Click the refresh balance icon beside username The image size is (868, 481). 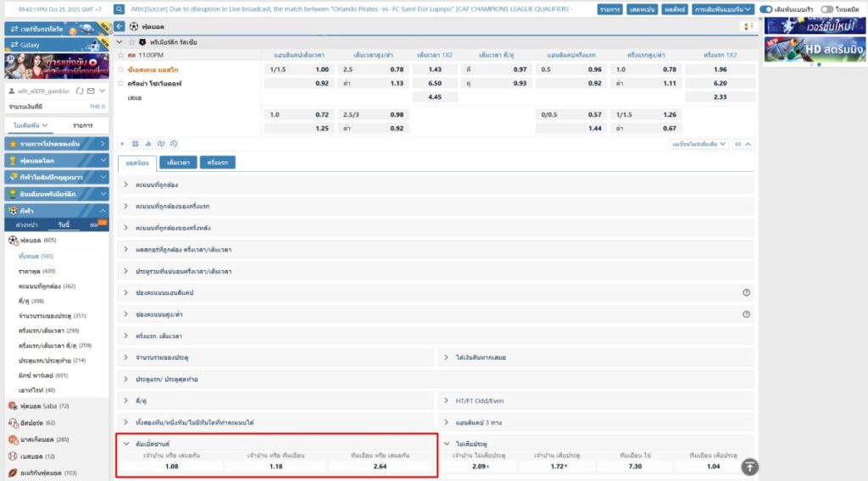(x=80, y=91)
